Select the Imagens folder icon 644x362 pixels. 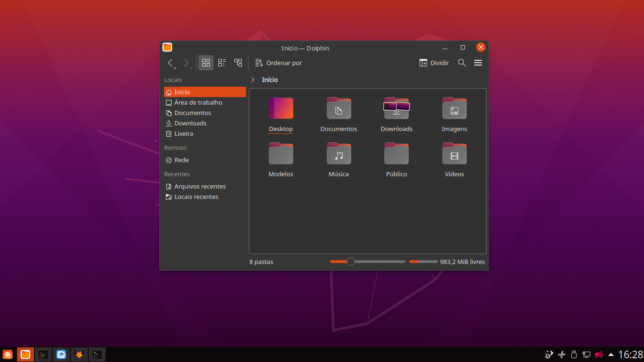click(x=454, y=109)
